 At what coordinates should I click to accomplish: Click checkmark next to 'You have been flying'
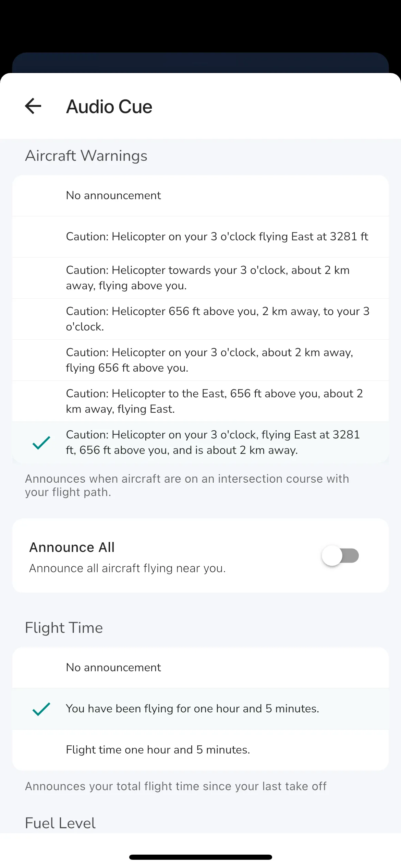(41, 709)
